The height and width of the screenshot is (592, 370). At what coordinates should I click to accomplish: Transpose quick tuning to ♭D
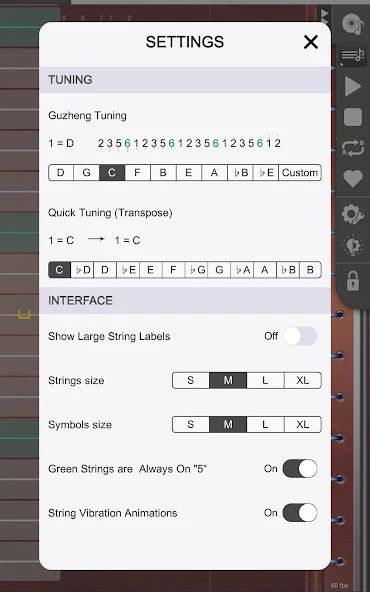[x=82, y=270]
